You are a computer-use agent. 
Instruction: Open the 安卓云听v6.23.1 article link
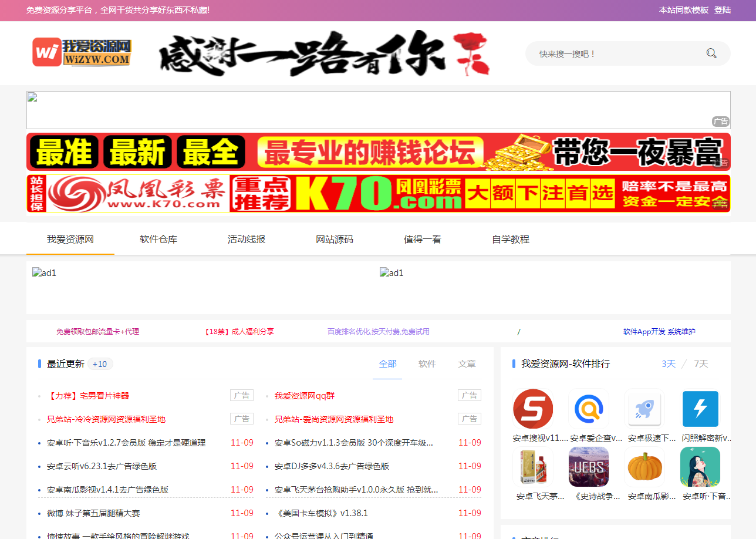(x=102, y=466)
